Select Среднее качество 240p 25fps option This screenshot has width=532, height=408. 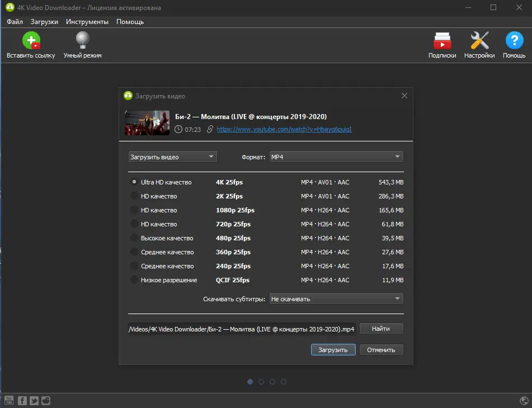tap(134, 266)
